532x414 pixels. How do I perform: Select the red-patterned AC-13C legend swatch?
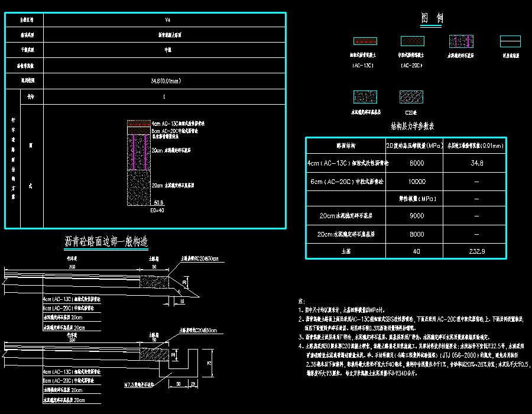[x=365, y=41]
